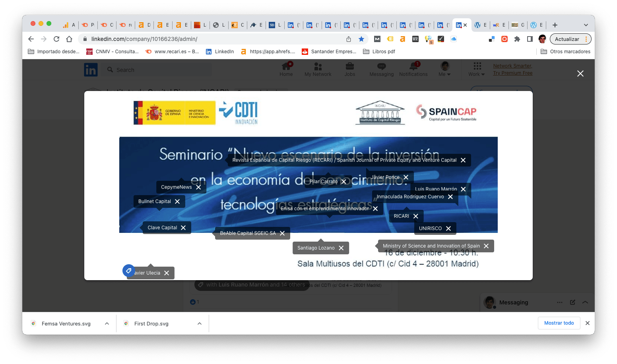This screenshot has width=617, height=364.
Task: Open the new tab with plus button
Action: pos(555,25)
